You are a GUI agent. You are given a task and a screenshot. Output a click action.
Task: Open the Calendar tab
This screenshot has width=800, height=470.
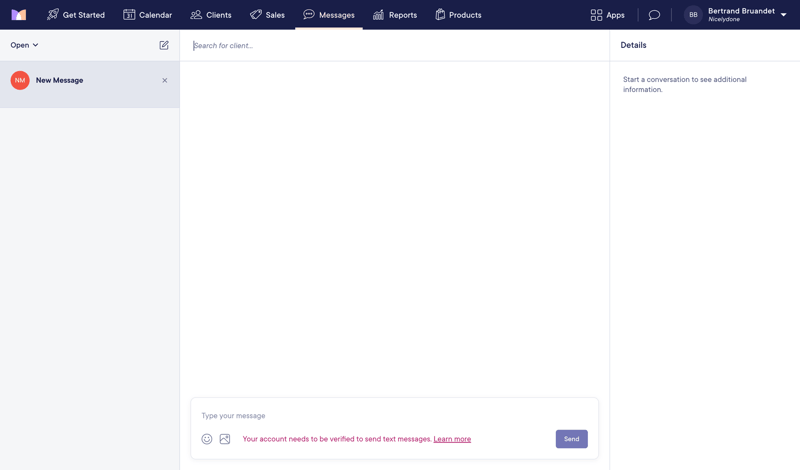pos(147,15)
